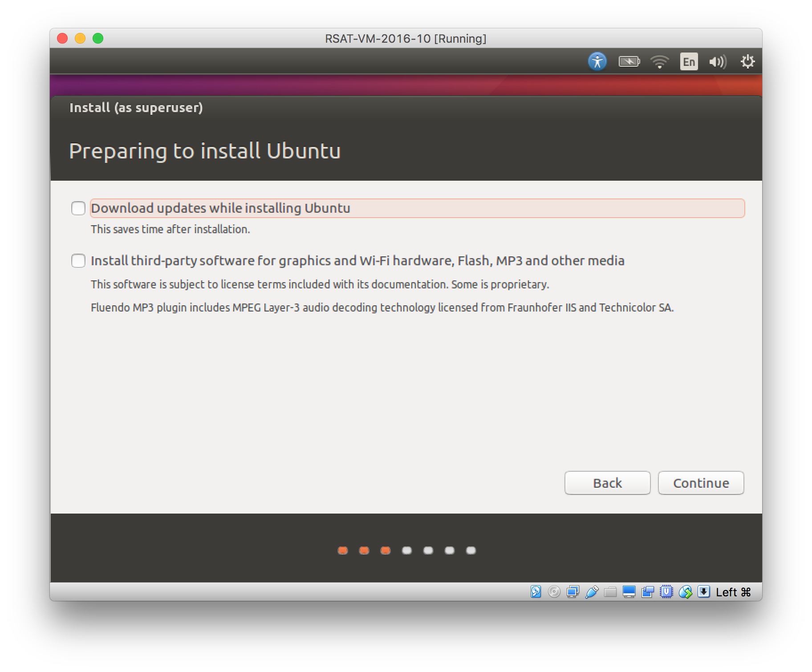Click the VirtualBox hard disk activity icon
The width and height of the screenshot is (812, 672).
pos(536,592)
